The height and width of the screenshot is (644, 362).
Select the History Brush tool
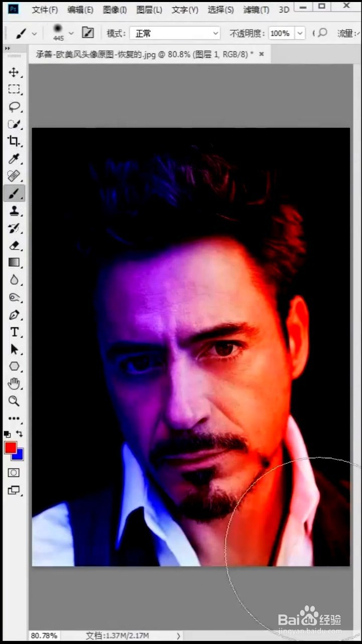[x=14, y=228]
